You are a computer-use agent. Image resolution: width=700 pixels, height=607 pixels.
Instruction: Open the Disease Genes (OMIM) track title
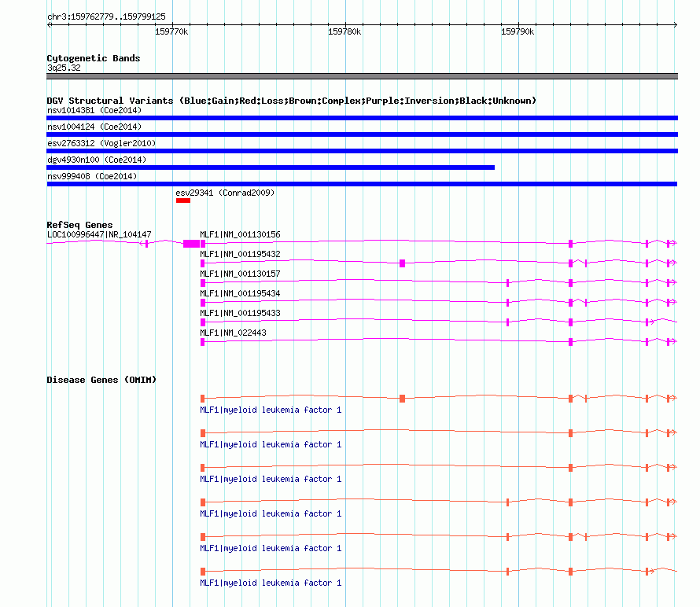pos(101,380)
